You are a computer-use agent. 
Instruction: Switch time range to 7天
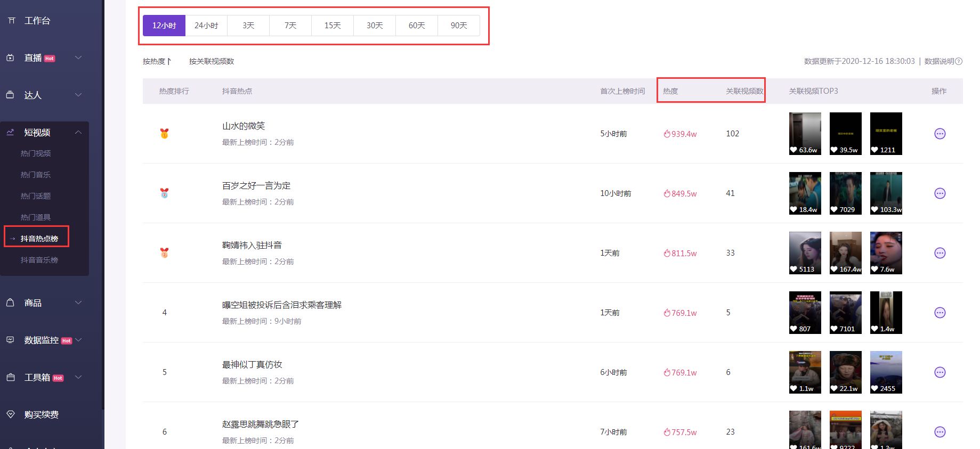[290, 26]
